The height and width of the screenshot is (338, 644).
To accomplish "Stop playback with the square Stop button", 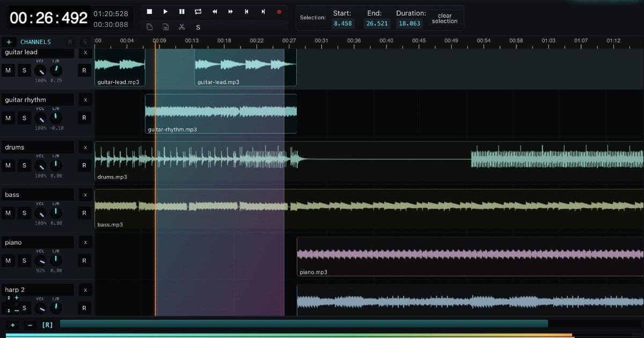I will (x=150, y=11).
